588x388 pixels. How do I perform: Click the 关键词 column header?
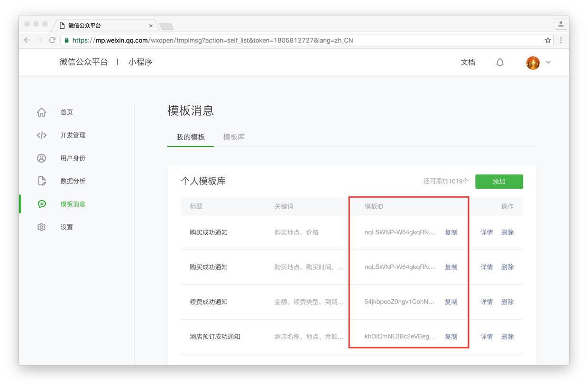pos(284,206)
